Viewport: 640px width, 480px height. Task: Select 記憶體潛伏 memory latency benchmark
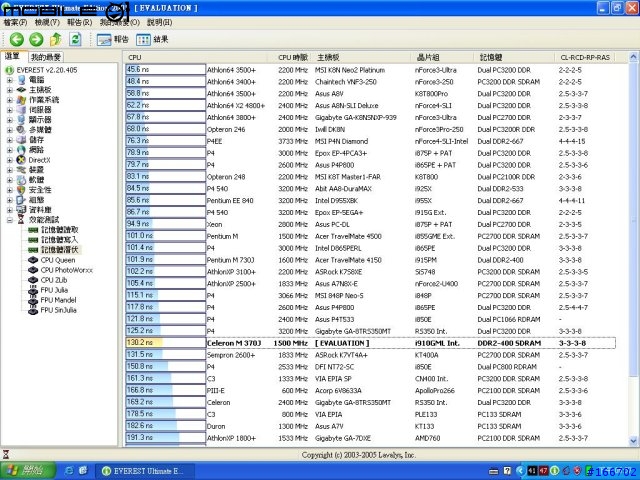[x=59, y=250]
